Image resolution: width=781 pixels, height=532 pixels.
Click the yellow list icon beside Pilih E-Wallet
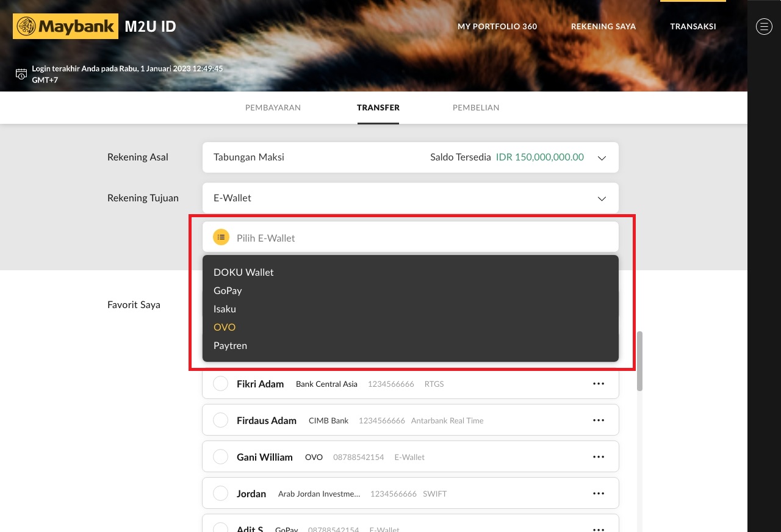[x=221, y=237]
